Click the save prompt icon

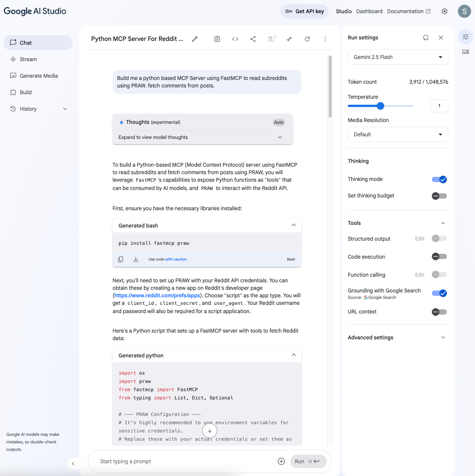(272, 39)
